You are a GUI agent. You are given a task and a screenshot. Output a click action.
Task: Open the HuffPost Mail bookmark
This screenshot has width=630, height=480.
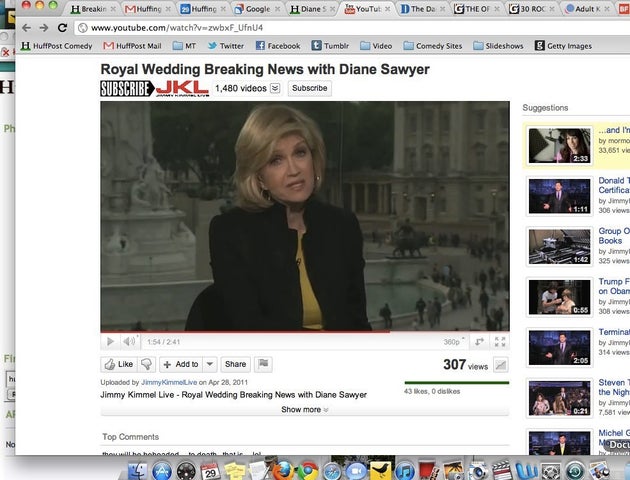point(132,46)
